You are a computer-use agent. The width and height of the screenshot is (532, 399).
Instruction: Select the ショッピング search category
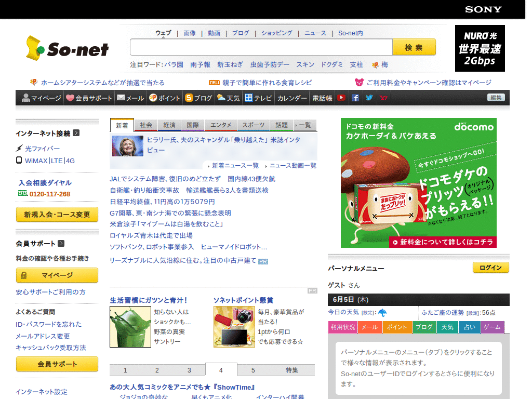[x=276, y=33]
